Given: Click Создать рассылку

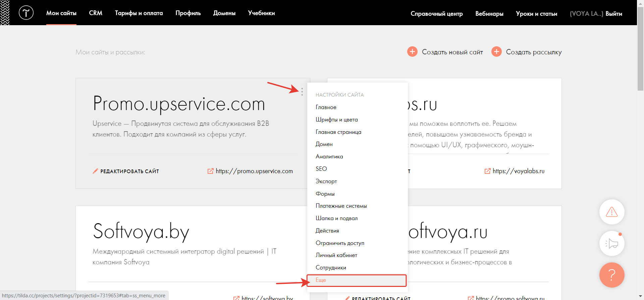Looking at the screenshot, I should (534, 52).
